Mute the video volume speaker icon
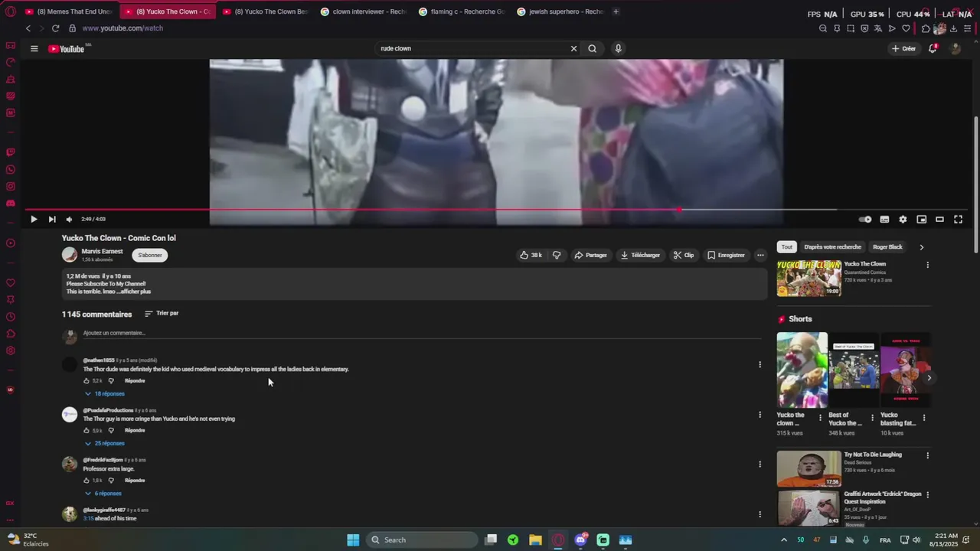This screenshot has width=980, height=551. [x=69, y=220]
